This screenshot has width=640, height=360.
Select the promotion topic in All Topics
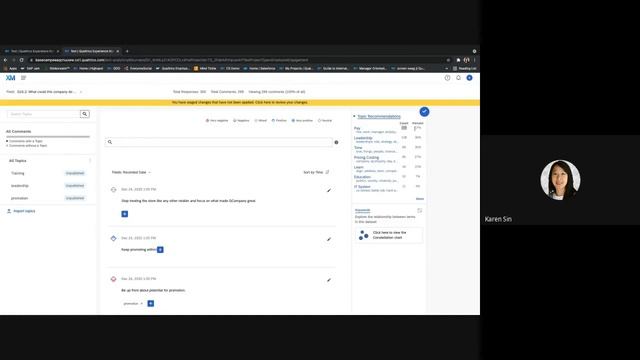[x=19, y=198]
